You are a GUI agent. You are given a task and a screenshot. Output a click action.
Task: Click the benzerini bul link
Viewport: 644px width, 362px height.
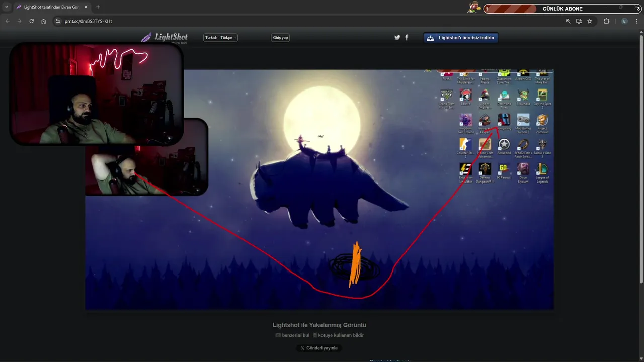[292, 335]
